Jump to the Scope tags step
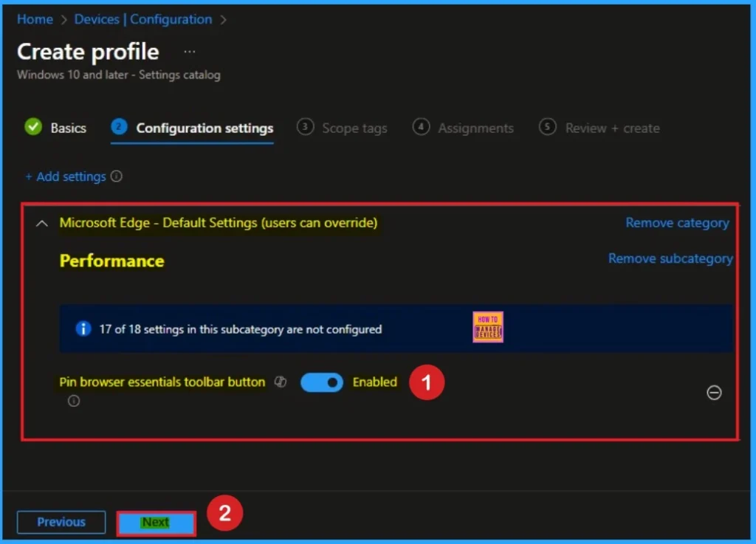Viewport: 756px width, 544px height. point(342,128)
